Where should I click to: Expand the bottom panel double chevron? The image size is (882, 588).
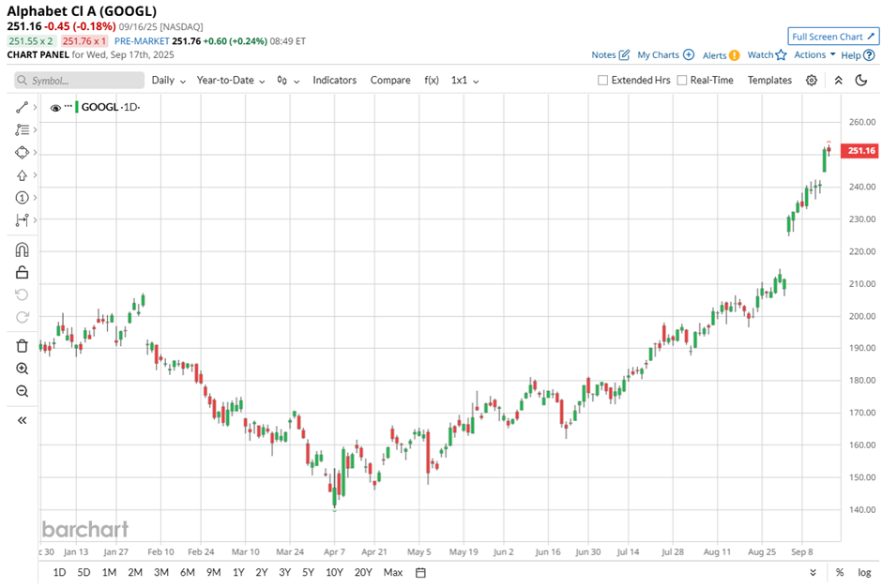[x=813, y=572]
